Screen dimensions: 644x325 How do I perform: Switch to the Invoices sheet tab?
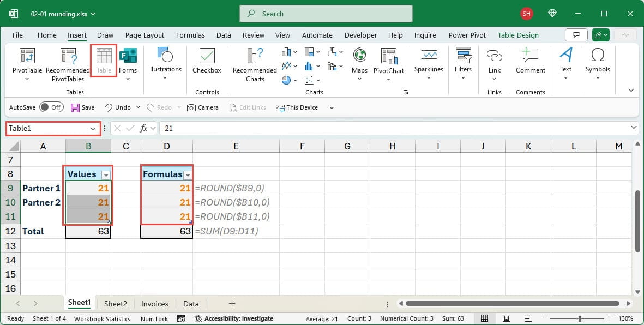point(154,304)
